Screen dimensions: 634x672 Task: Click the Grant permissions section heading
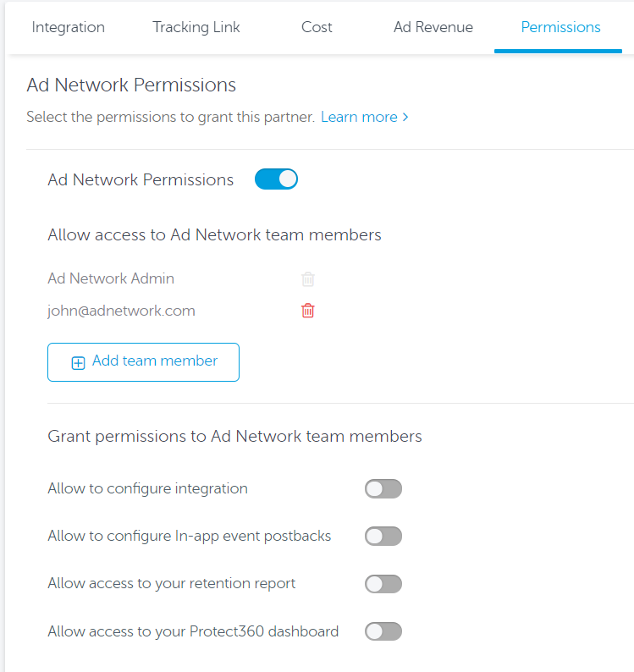pos(234,436)
